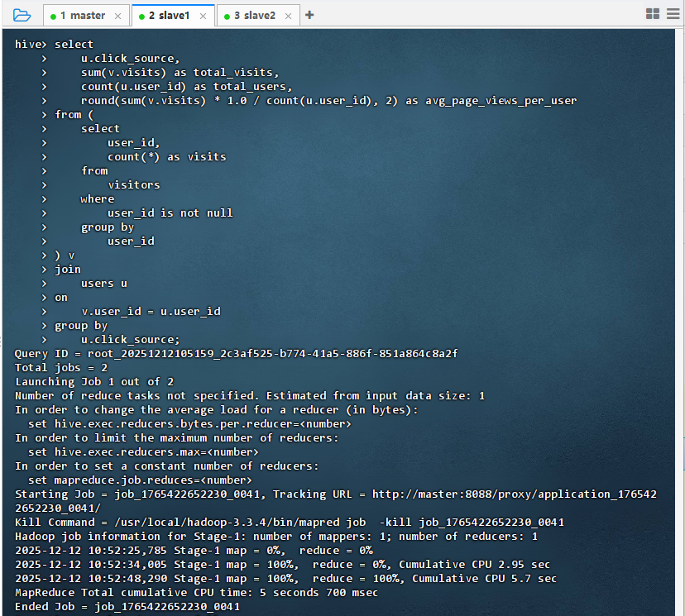Click the green status dot on master tab

click(53, 17)
